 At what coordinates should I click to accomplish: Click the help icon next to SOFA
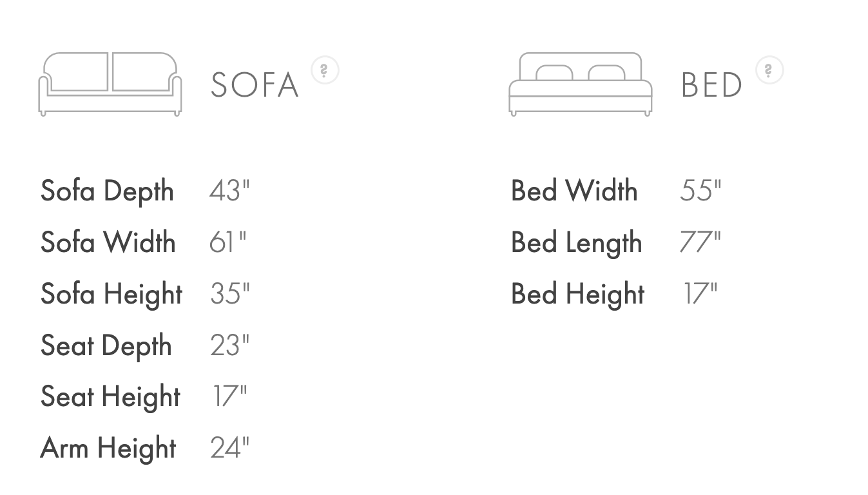click(325, 70)
